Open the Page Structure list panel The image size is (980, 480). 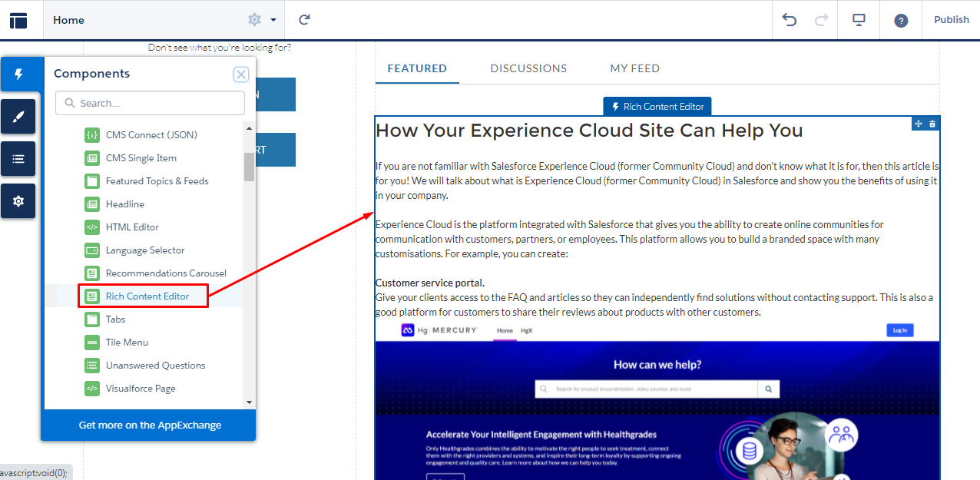point(18,159)
